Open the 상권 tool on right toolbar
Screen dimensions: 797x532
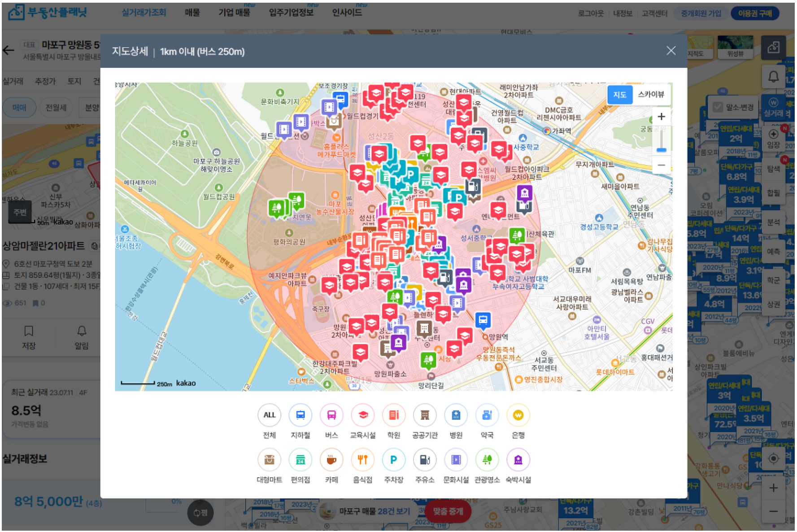pyautogui.click(x=774, y=304)
